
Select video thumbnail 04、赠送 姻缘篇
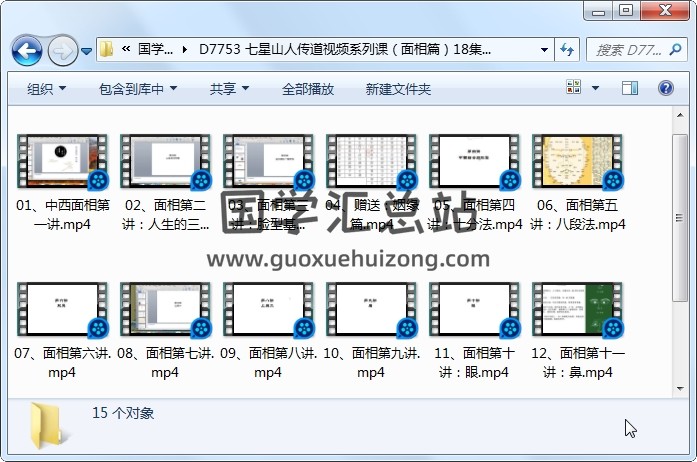tap(371, 161)
